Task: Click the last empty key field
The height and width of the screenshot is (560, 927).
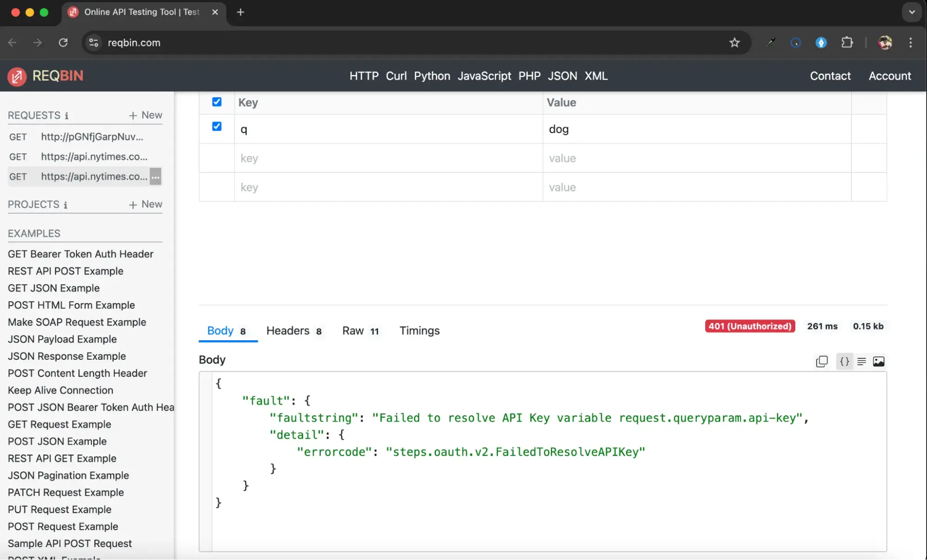Action: (389, 187)
